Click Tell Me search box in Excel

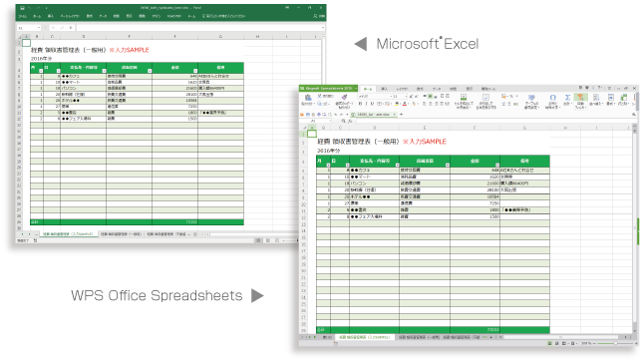tap(224, 16)
